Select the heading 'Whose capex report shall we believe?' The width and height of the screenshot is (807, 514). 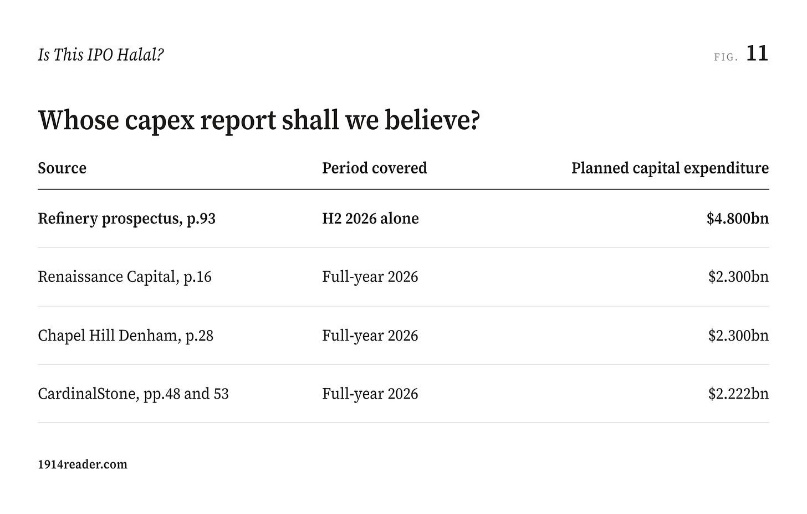click(x=259, y=120)
